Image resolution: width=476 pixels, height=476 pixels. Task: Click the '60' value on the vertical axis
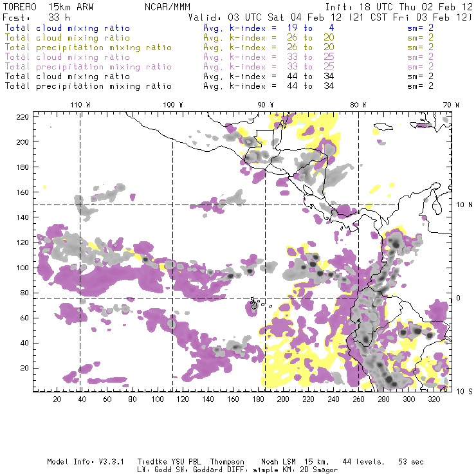pyautogui.click(x=24, y=318)
